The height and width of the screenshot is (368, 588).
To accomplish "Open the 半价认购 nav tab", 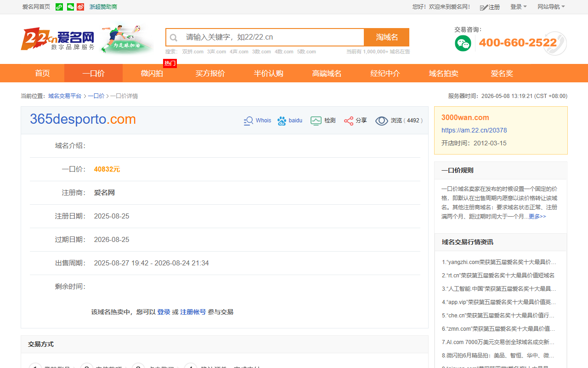I will tap(268, 73).
